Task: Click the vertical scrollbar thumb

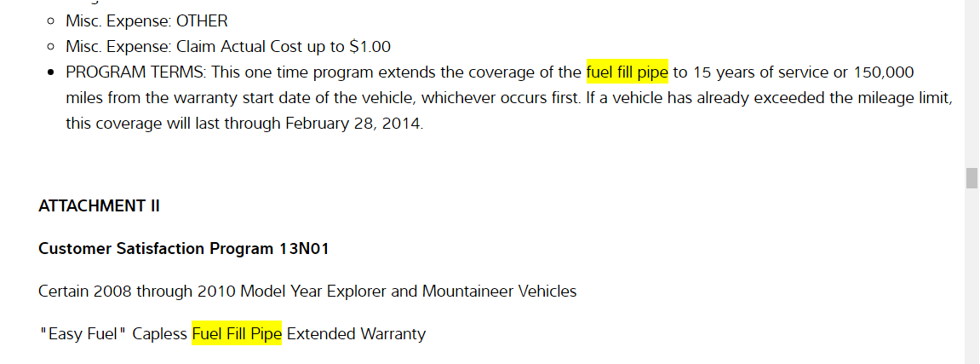Action: (x=971, y=178)
